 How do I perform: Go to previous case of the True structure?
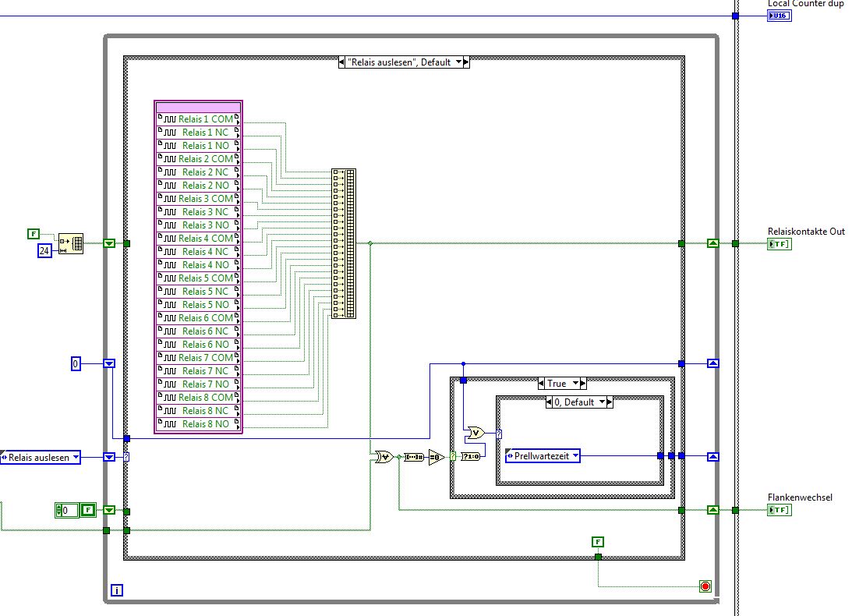click(x=541, y=384)
